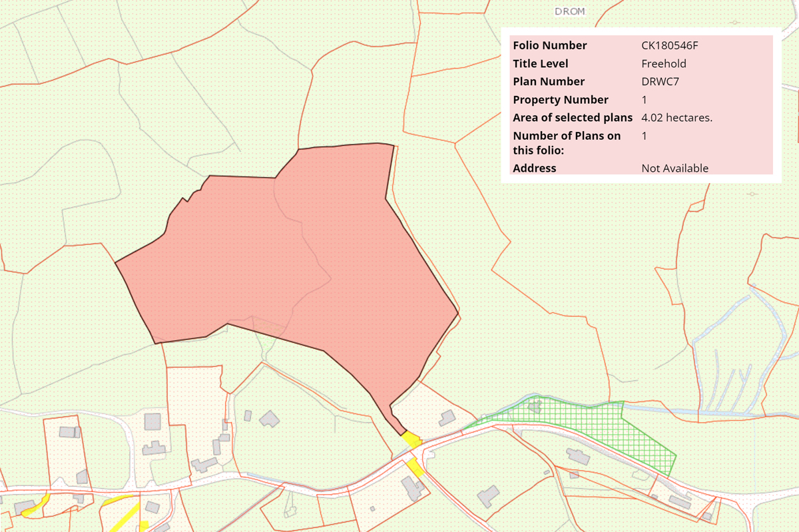Viewport: 799px width, 532px height.
Task: Click the yellow parcel at pink parcel's southern tip
Action: point(411,439)
